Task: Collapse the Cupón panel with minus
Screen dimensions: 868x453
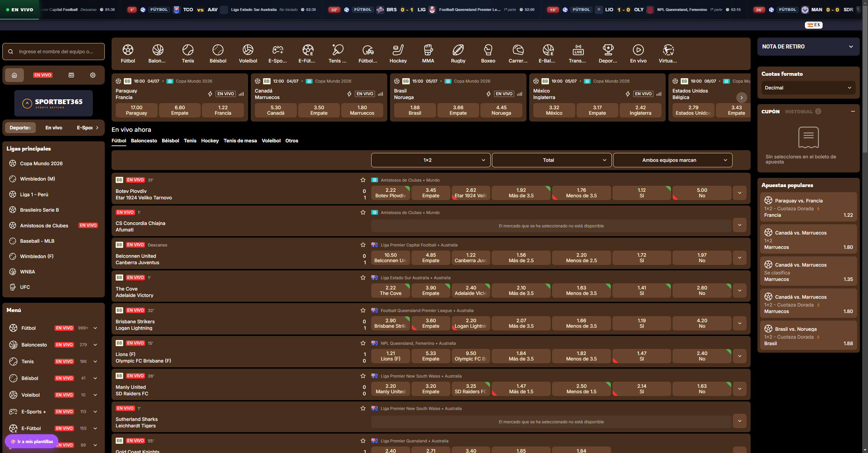Action: pyautogui.click(x=853, y=111)
